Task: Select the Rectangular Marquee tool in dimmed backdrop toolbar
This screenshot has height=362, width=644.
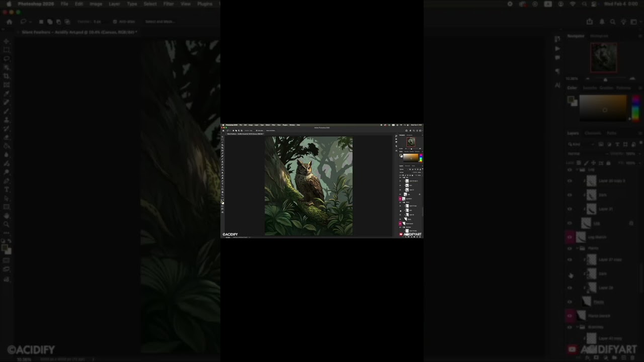Action: tap(7, 50)
